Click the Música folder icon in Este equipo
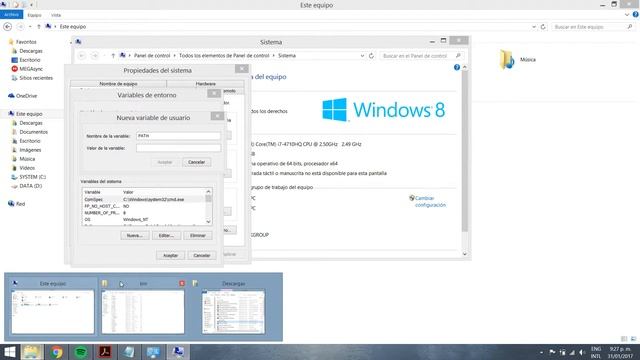 coord(507,60)
